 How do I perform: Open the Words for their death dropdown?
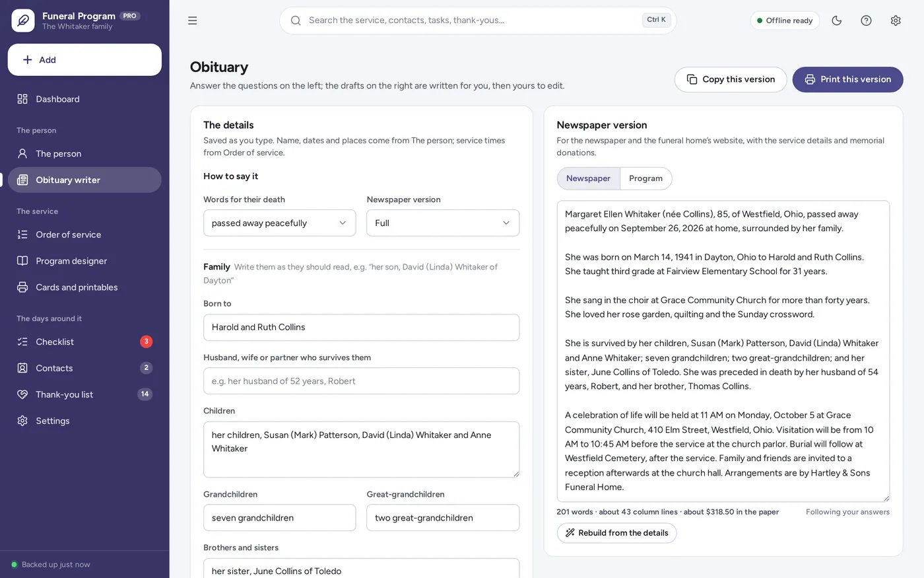pyautogui.click(x=279, y=223)
